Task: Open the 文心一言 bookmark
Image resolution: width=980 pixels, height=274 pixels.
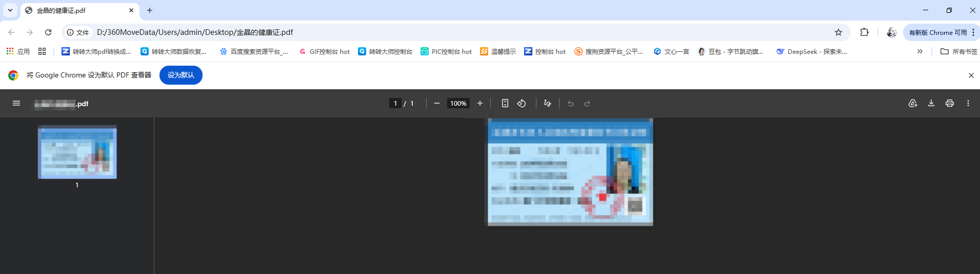Action: [671, 51]
